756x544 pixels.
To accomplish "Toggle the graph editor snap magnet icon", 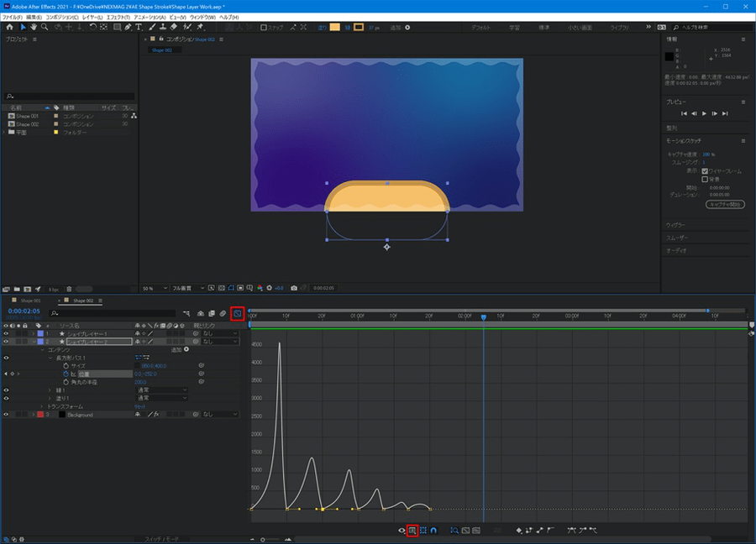I will pyautogui.click(x=434, y=531).
